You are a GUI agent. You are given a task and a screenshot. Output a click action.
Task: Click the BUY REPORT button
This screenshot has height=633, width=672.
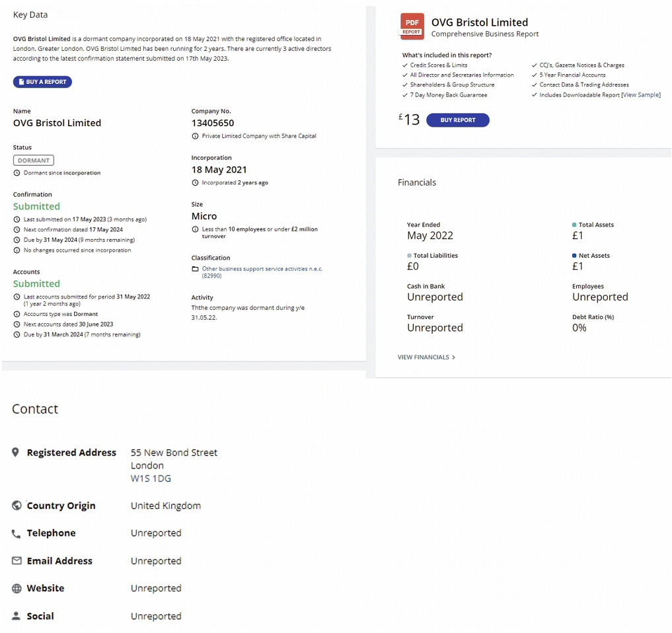(458, 120)
